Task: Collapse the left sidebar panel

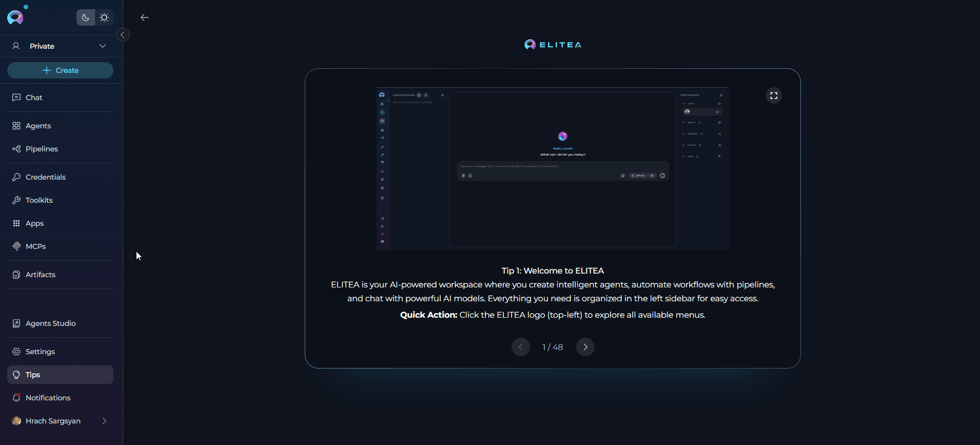Action: tap(123, 35)
